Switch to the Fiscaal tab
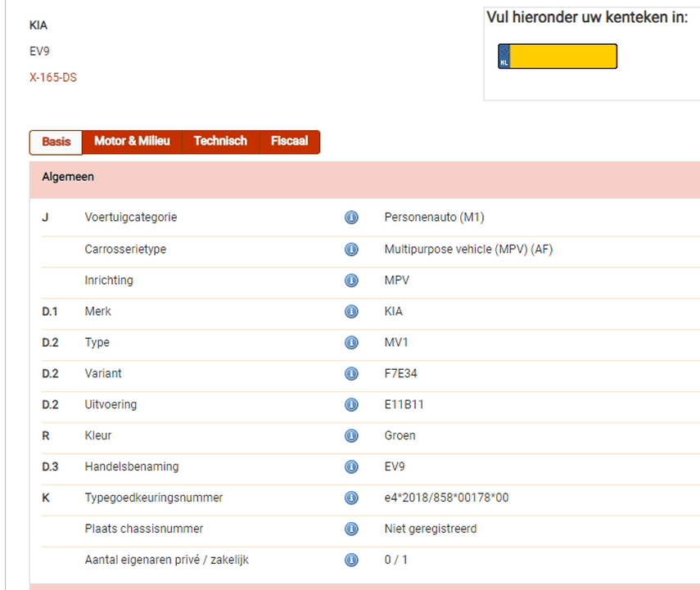 (290, 142)
